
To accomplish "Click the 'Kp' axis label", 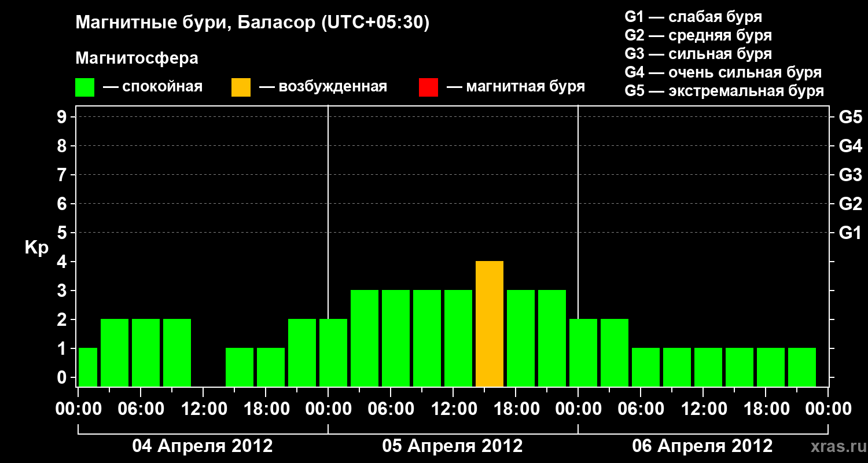I will [x=36, y=248].
